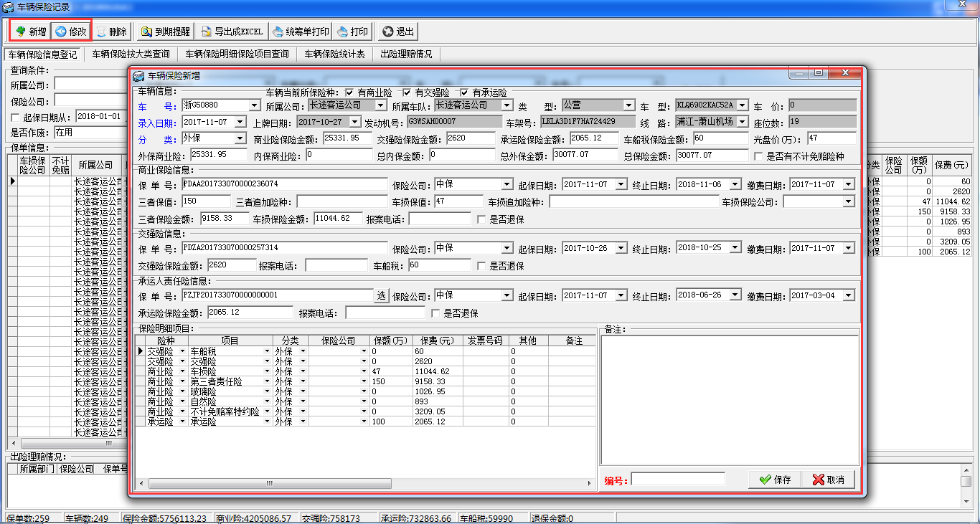This screenshot has height=524, width=980.
Task: Open the 录入日期 date dropdown
Action: click(240, 122)
